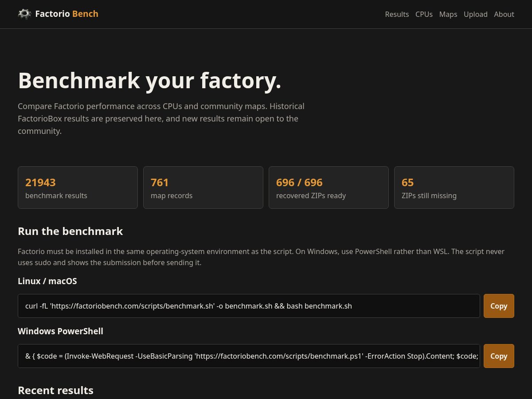Screen dimensions: 532x399
Task: Click the PowerShell Invoke-WebRequest command field
Action: pos(249,356)
